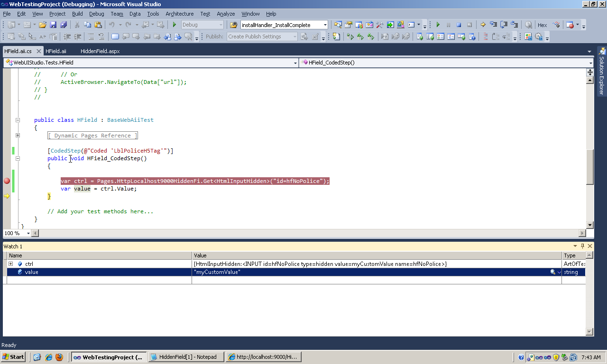Close the HField.aii.cs tab
This screenshot has width=607, height=364.
pyautogui.click(x=39, y=51)
